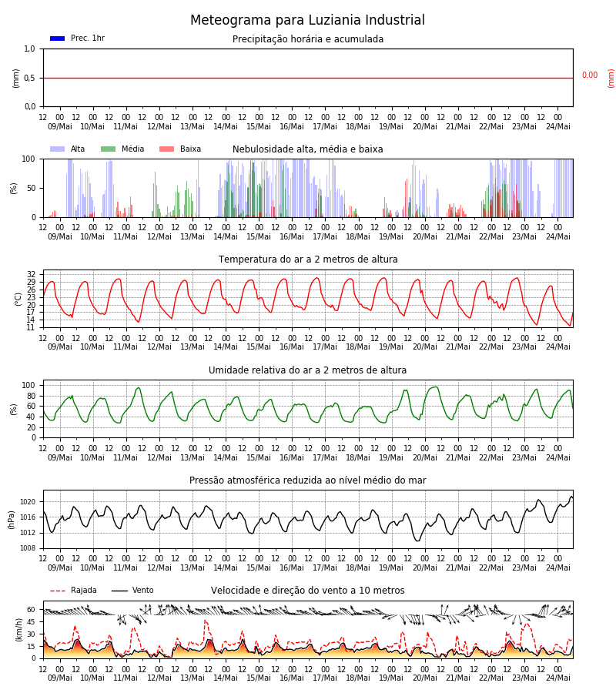Click the Umidade relativa do ar chart title
This screenshot has width=616, height=693.
tap(307, 370)
